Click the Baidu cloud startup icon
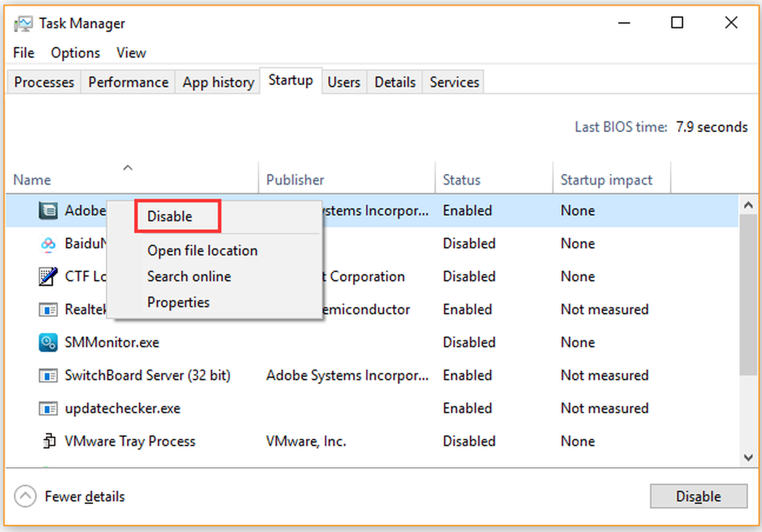Screen dimensions: 762x532 (48, 244)
